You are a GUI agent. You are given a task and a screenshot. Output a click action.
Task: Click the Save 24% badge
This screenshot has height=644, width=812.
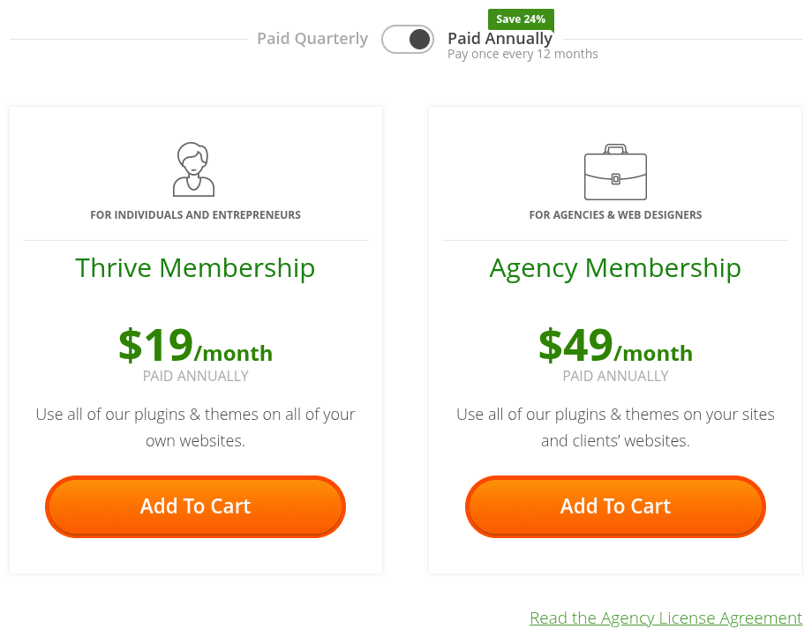click(x=521, y=19)
